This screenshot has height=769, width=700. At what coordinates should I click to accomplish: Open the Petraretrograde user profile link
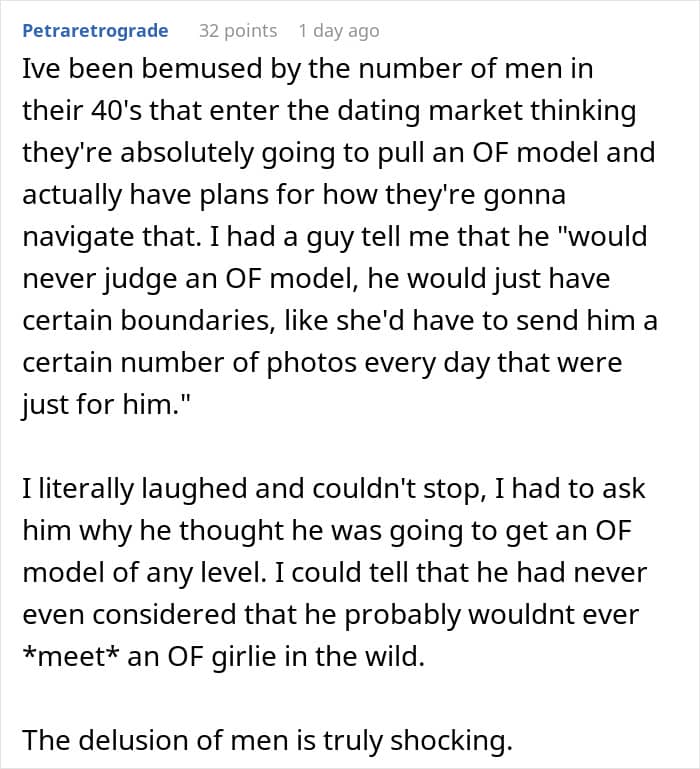(96, 31)
